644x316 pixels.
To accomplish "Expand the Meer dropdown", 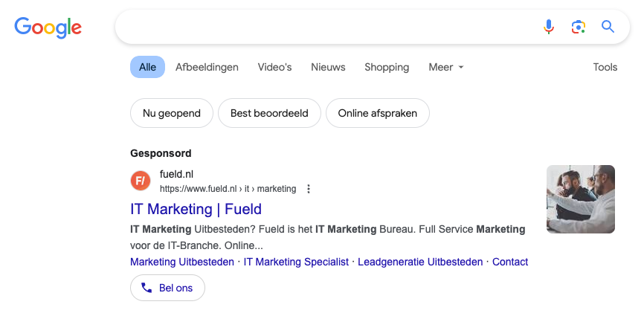I will point(446,67).
